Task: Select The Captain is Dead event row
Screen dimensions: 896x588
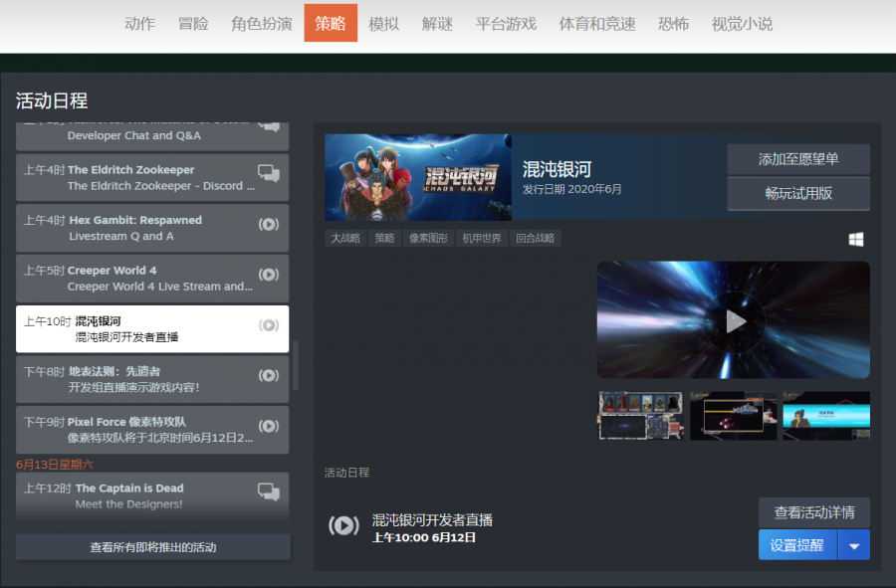Action: click(x=152, y=495)
